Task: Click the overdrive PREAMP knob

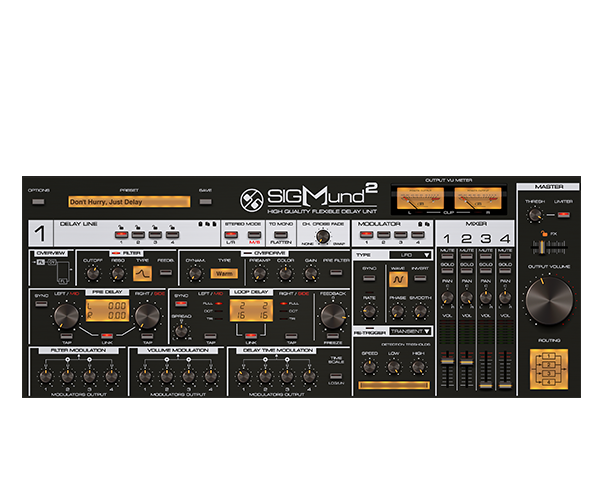Action: (259, 273)
